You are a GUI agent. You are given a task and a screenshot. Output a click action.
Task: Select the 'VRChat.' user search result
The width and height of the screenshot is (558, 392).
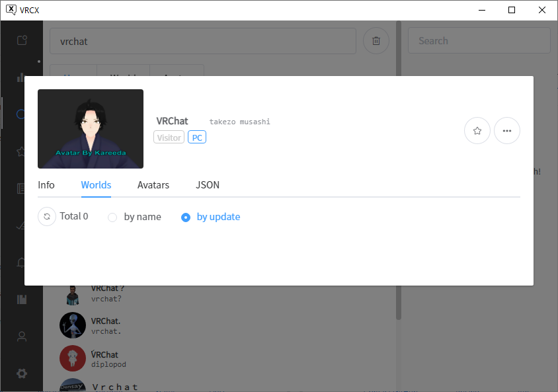coord(219,325)
